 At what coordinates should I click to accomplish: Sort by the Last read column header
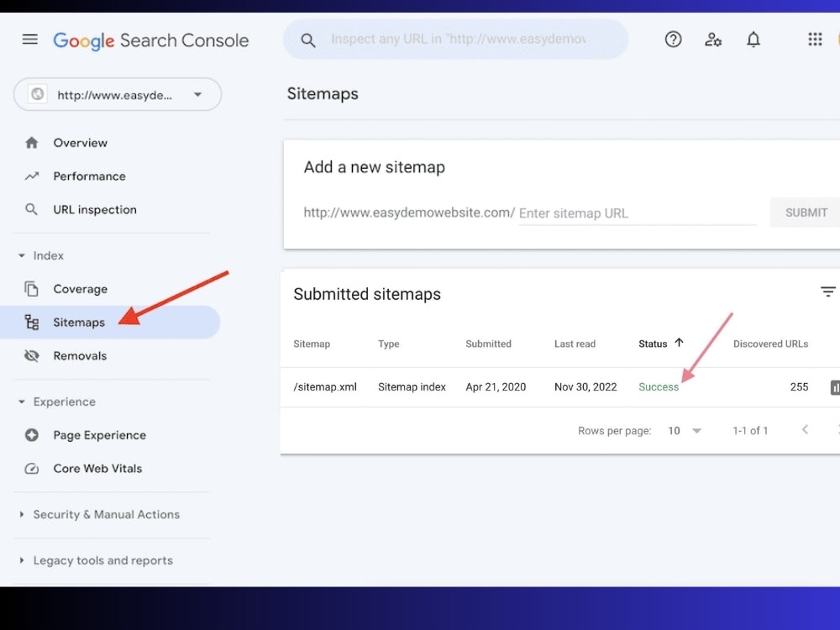575,344
